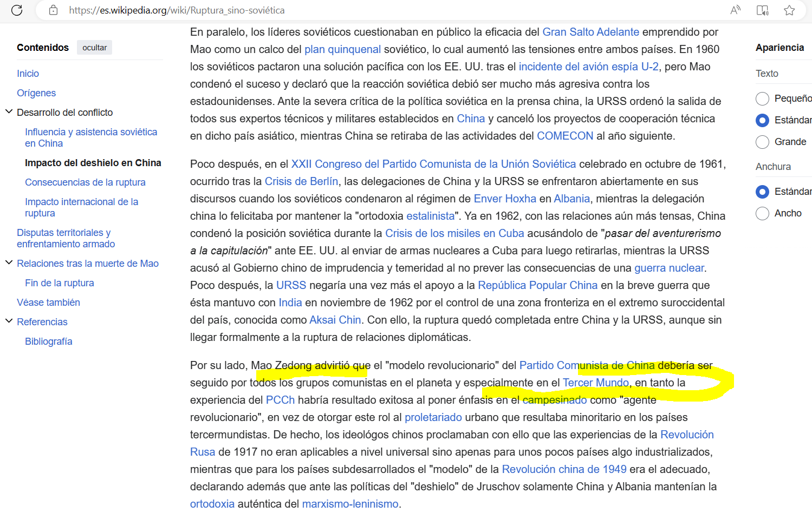Follow the guerra nuclear link

(669, 268)
